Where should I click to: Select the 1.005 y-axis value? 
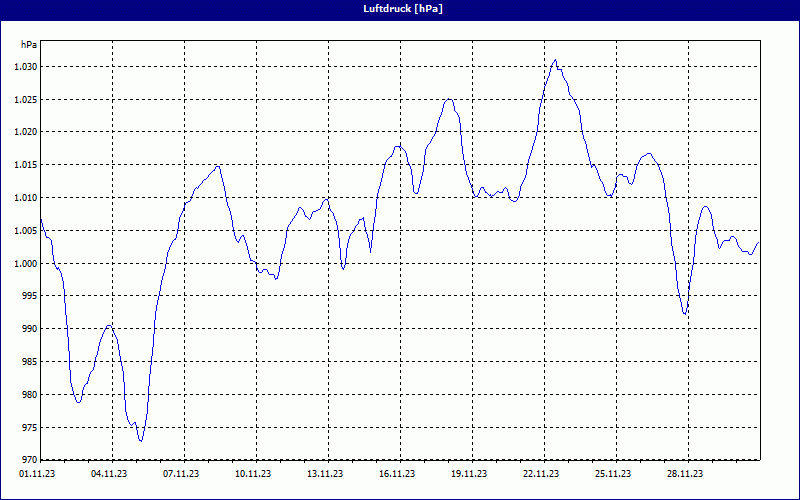pyautogui.click(x=27, y=231)
